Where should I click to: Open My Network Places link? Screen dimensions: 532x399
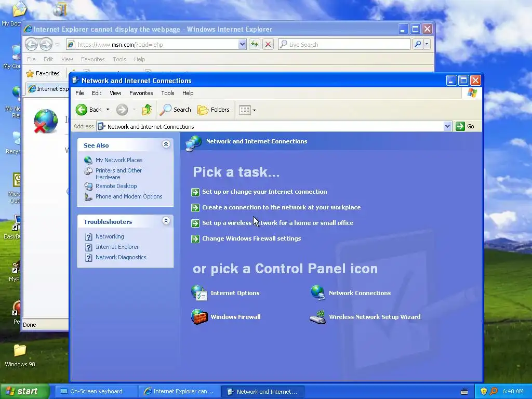pyautogui.click(x=119, y=160)
